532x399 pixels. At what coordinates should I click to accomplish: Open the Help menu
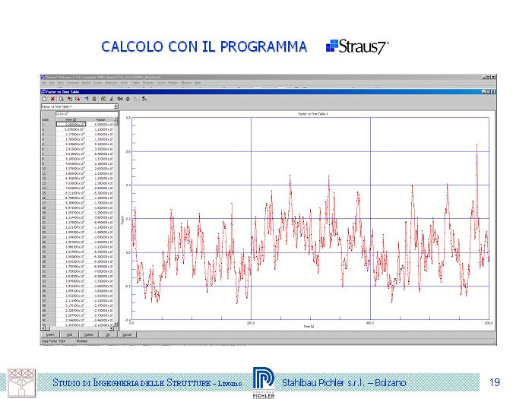[x=198, y=83]
